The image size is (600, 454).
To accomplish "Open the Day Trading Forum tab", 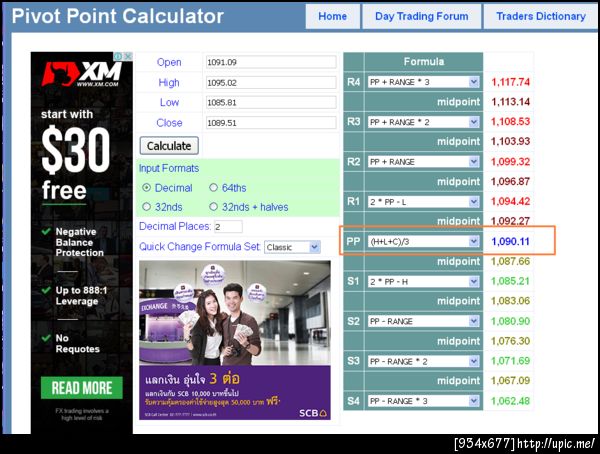I will click(421, 16).
